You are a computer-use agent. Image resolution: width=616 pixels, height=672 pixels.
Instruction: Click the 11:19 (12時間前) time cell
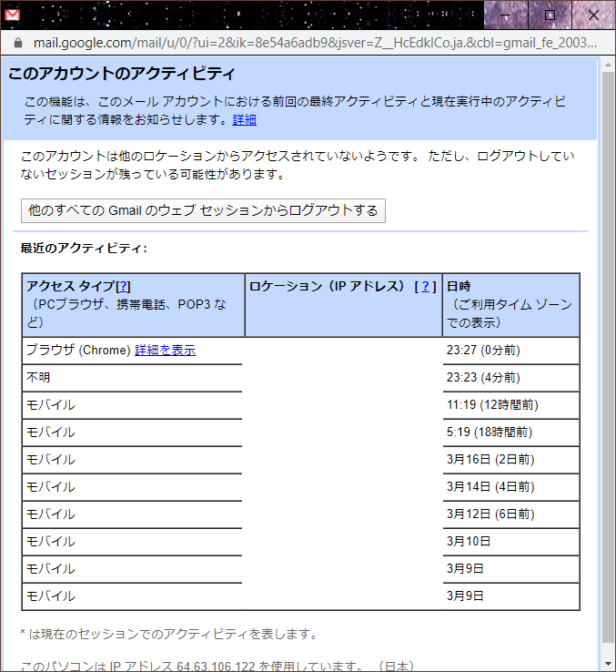click(511, 405)
